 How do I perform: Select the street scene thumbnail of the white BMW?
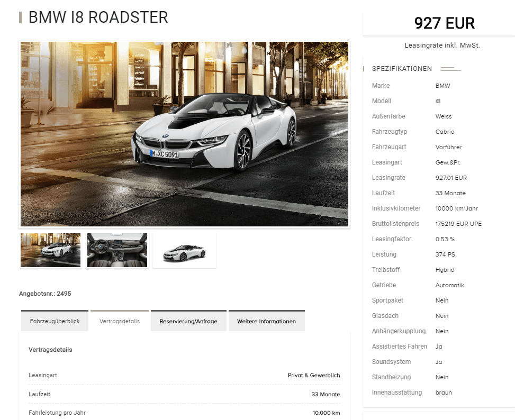click(51, 250)
